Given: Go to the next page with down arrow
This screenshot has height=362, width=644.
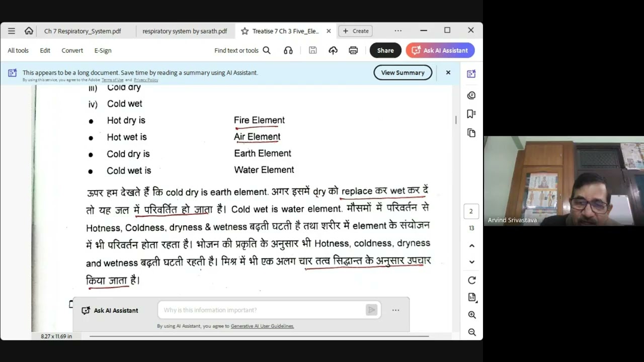Looking at the screenshot, I should (471, 261).
